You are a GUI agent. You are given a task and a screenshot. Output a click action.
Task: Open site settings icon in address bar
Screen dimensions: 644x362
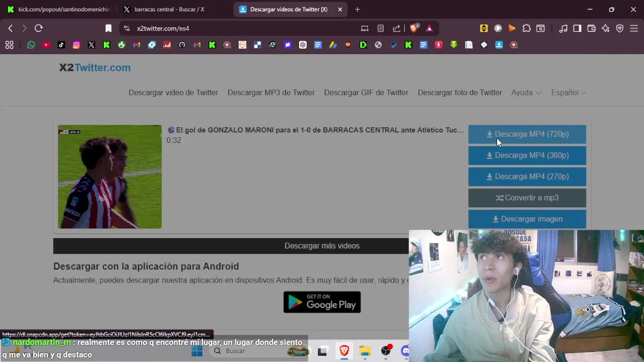(x=126, y=28)
